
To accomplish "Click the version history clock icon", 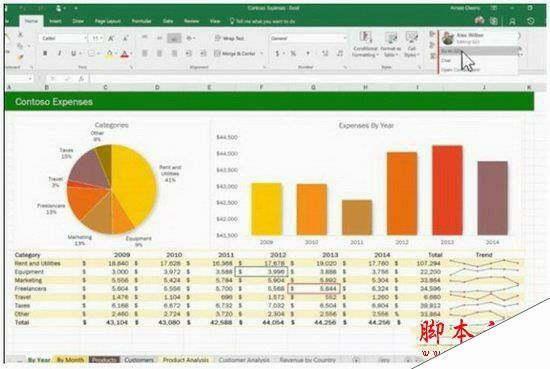I will click(531, 21).
